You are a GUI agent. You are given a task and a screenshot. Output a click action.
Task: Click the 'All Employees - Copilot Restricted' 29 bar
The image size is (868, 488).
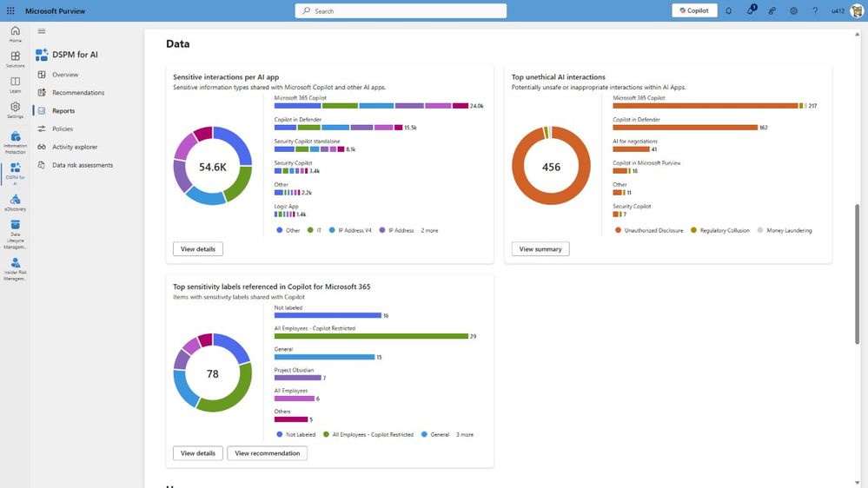tap(371, 336)
